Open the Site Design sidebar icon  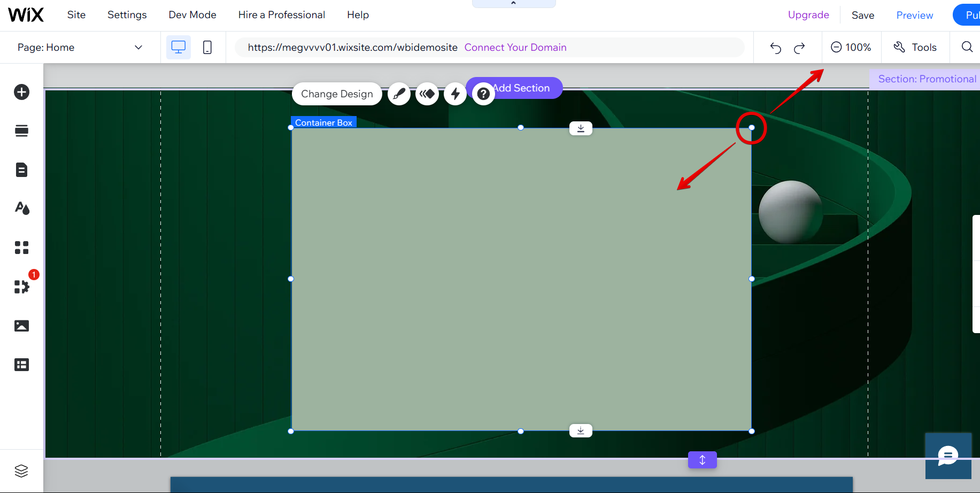click(21, 209)
